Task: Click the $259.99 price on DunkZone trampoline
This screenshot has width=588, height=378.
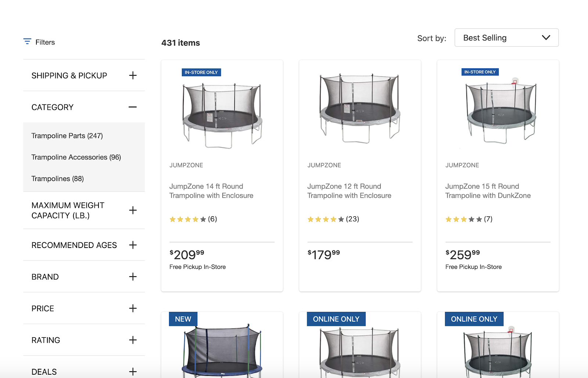Action: pos(462,254)
